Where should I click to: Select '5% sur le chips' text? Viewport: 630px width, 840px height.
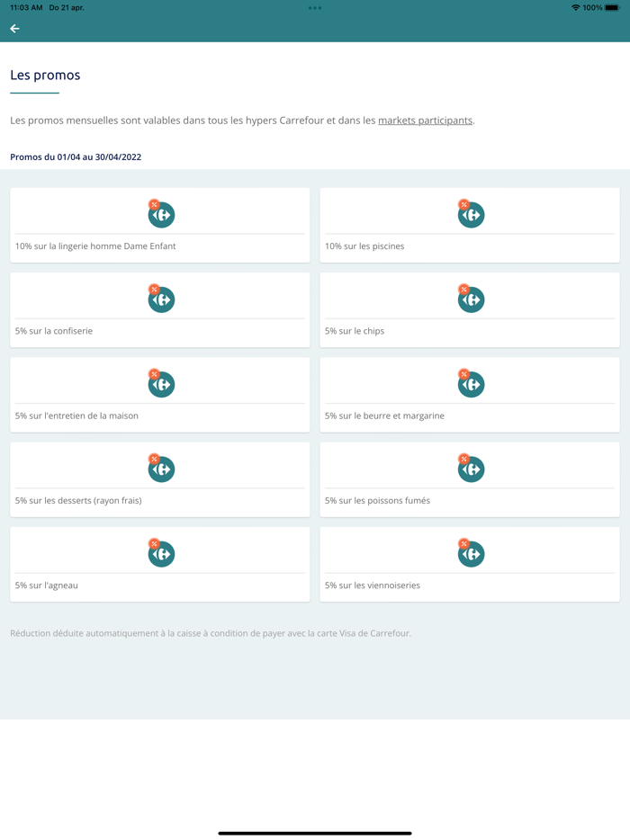(x=355, y=331)
